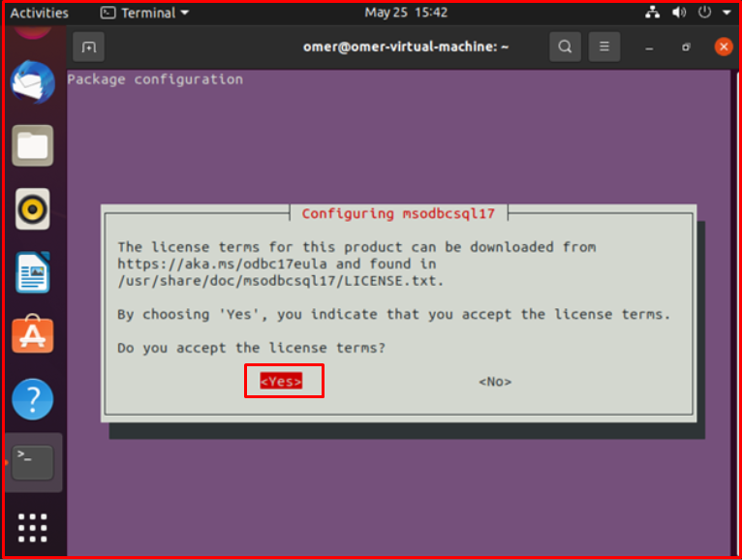742x560 pixels.
Task: Close the terminal window
Action: pos(724,47)
